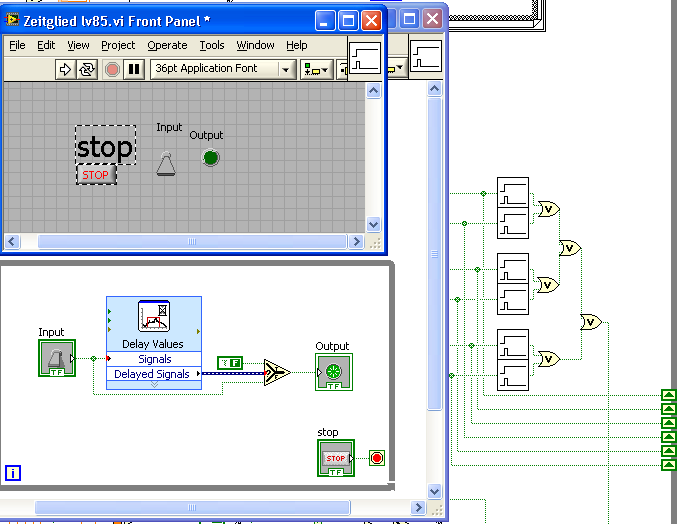The width and height of the screenshot is (679, 524).
Task: Select the stop button terminal in block diagram
Action: (x=336, y=458)
